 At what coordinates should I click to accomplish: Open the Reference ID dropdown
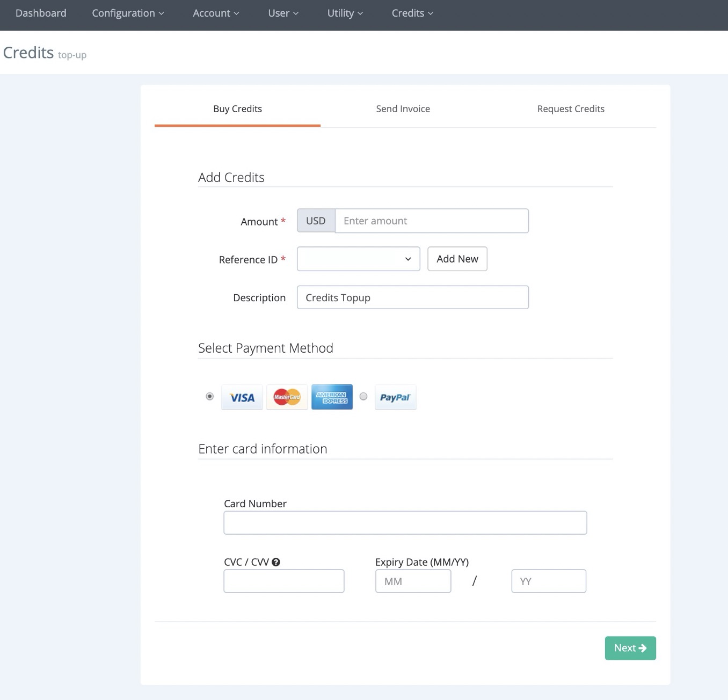pyautogui.click(x=358, y=259)
